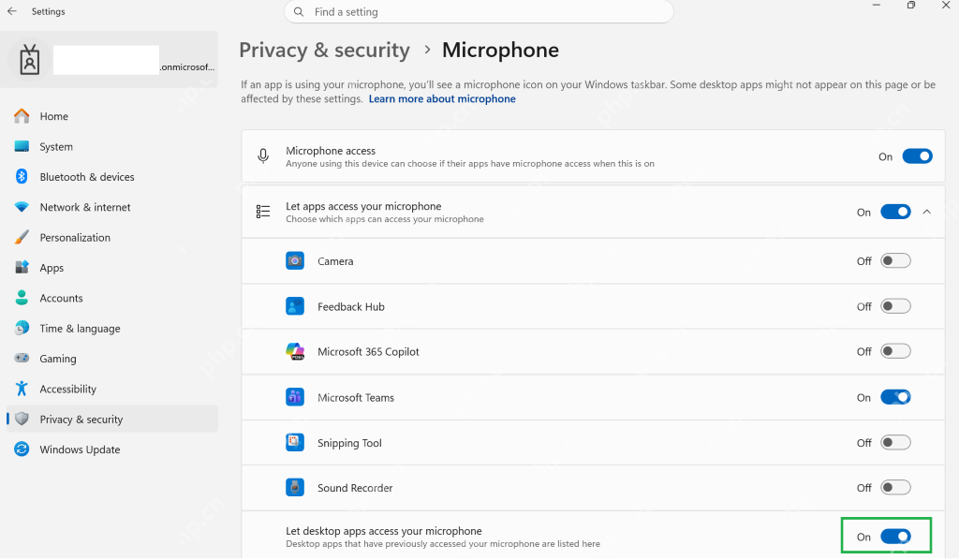Click the search magnifier icon
This screenshot has width=959, height=560.
tap(299, 11)
